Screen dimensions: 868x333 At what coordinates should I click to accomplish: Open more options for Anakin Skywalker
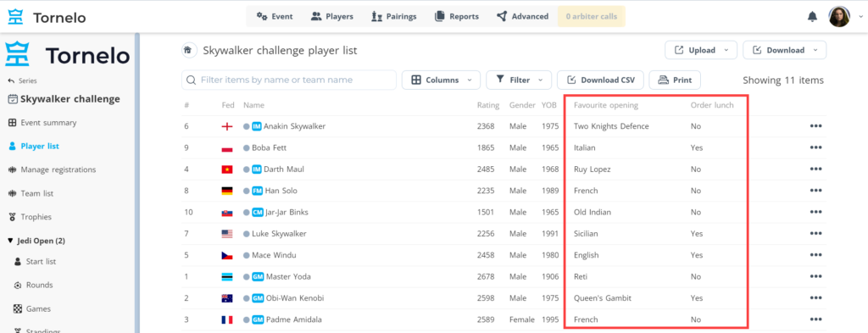(x=815, y=126)
